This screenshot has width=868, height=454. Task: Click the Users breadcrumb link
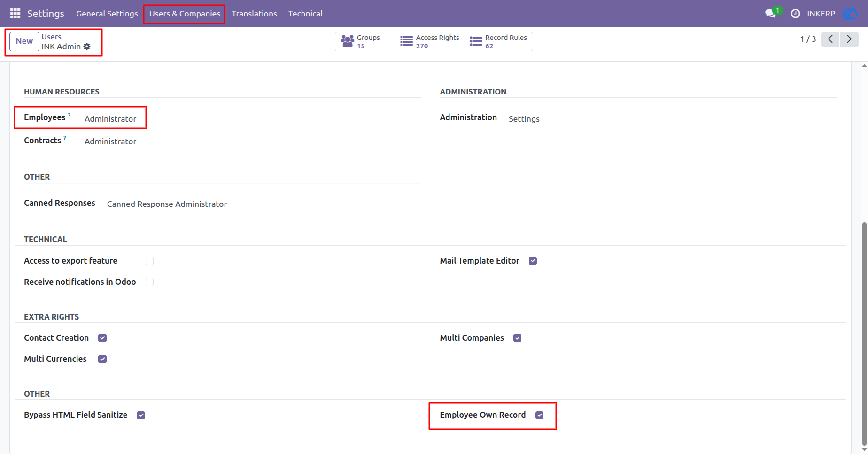tap(52, 37)
